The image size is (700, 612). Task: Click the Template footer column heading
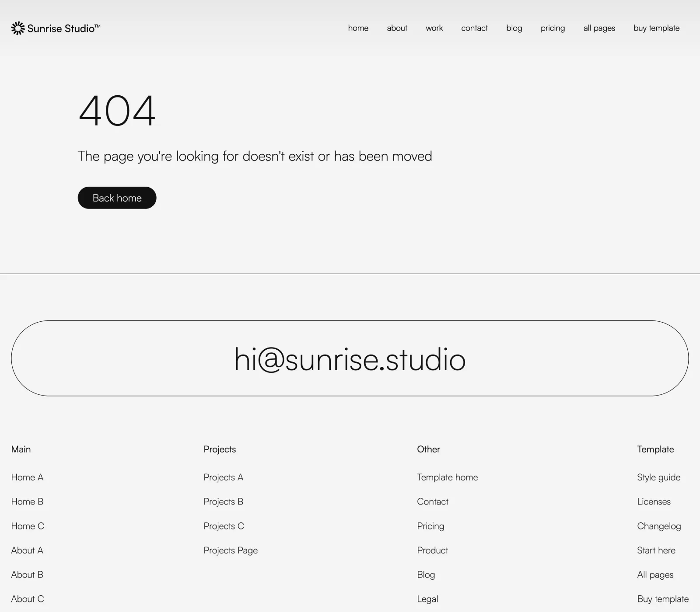[x=655, y=449]
